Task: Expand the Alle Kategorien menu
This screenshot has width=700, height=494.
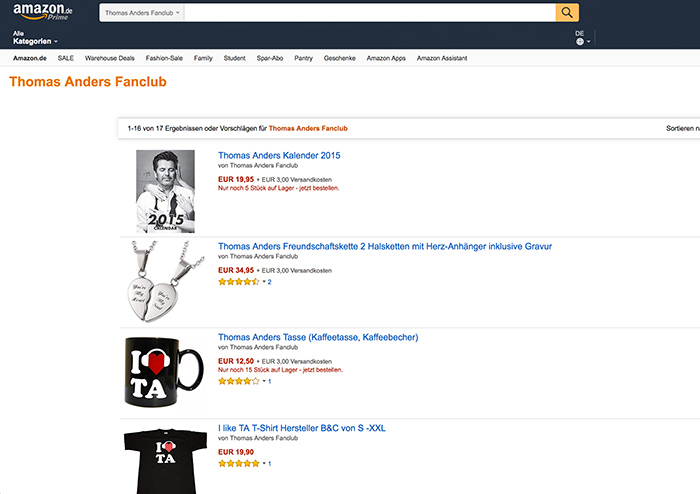Action: click(35, 37)
